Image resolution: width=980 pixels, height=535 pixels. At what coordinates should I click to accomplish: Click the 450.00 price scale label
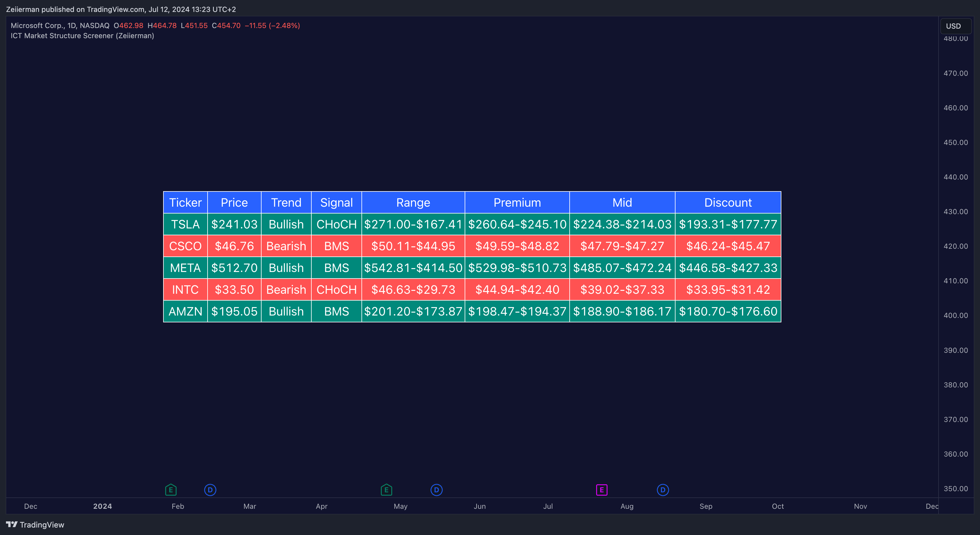click(x=956, y=142)
